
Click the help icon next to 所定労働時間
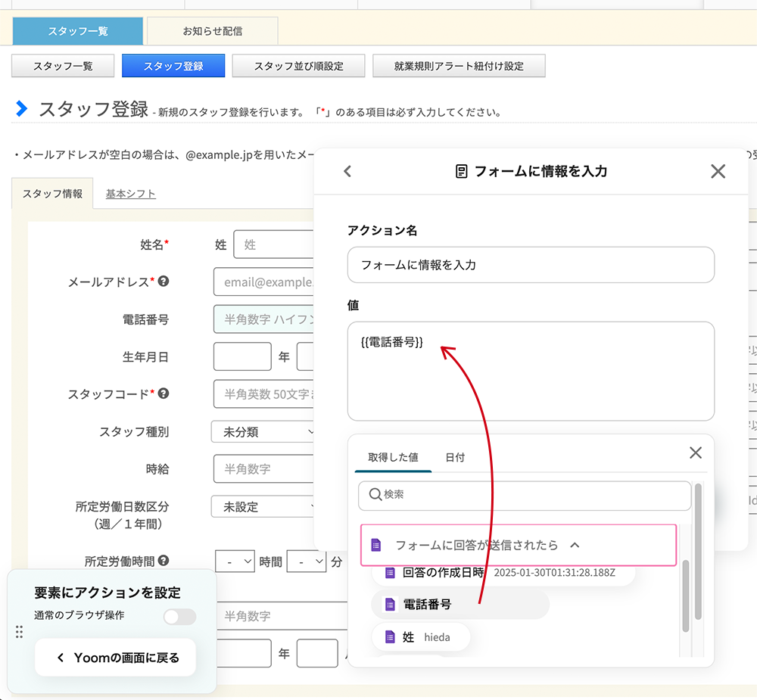pos(164,561)
